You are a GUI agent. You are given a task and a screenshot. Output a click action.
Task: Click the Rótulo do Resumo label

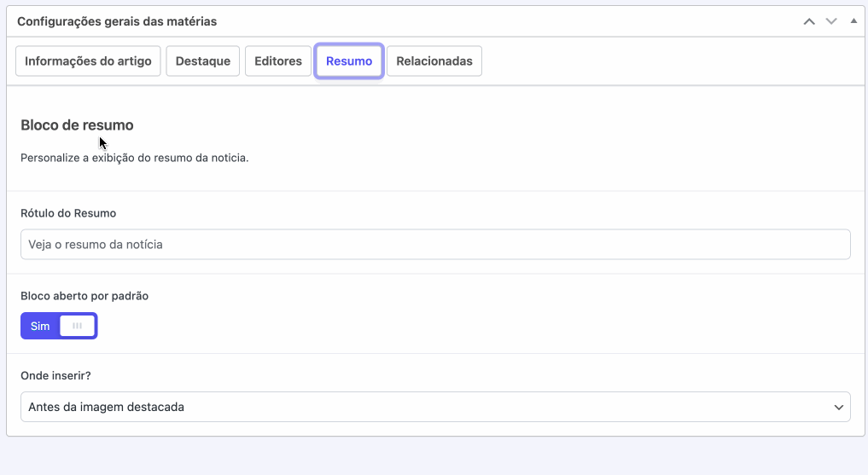[x=68, y=213]
